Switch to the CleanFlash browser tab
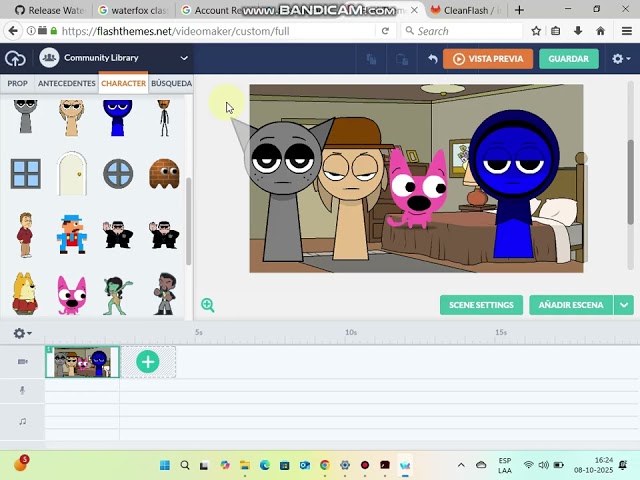This screenshot has width=640, height=480. 466,10
